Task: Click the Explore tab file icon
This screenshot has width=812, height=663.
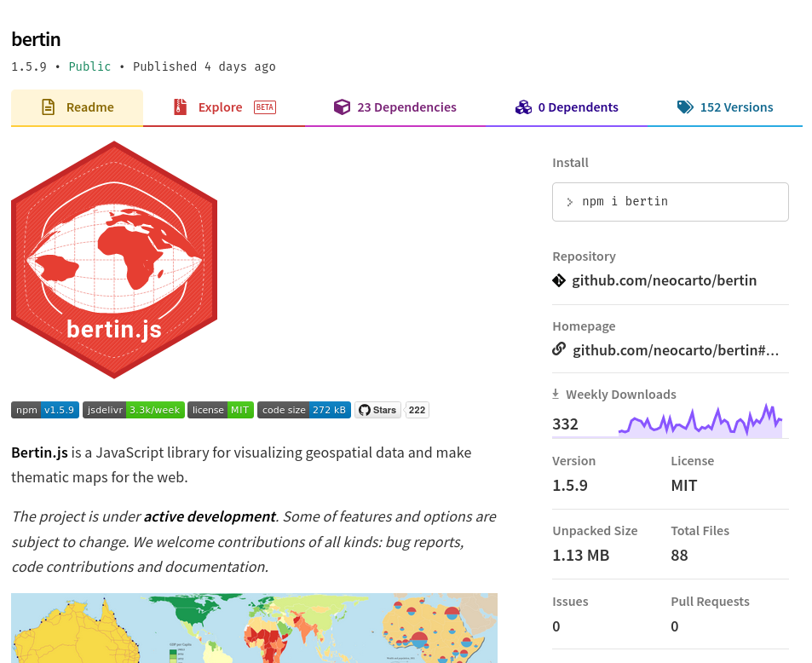Action: coord(180,107)
